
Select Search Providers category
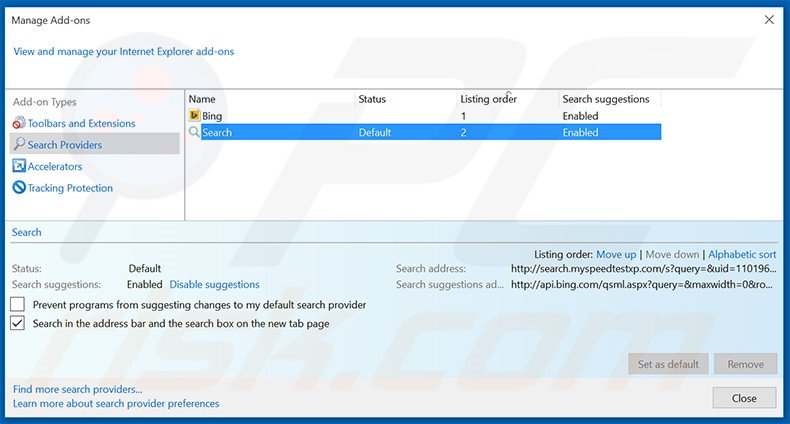click(x=95, y=144)
